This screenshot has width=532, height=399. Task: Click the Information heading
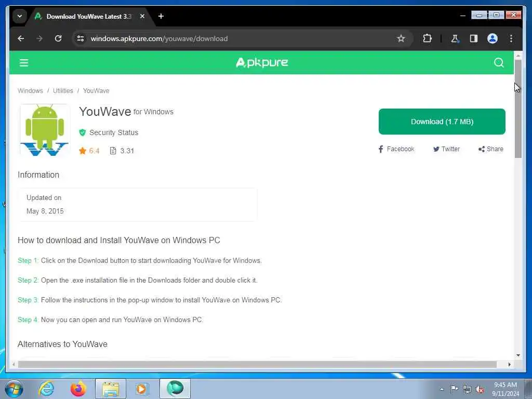38,175
